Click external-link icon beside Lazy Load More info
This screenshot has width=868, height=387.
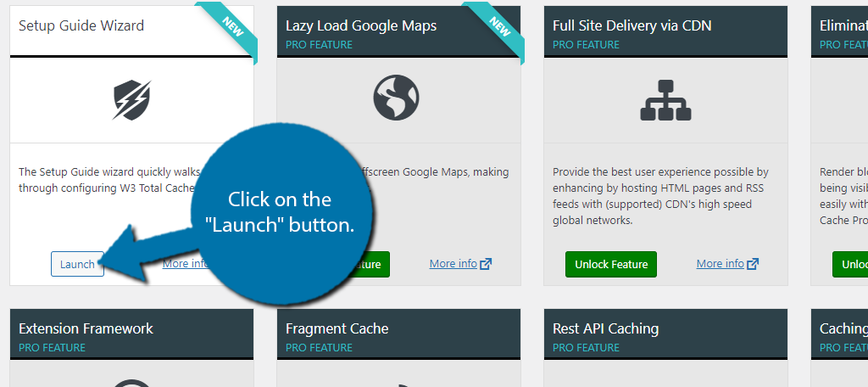click(x=486, y=264)
